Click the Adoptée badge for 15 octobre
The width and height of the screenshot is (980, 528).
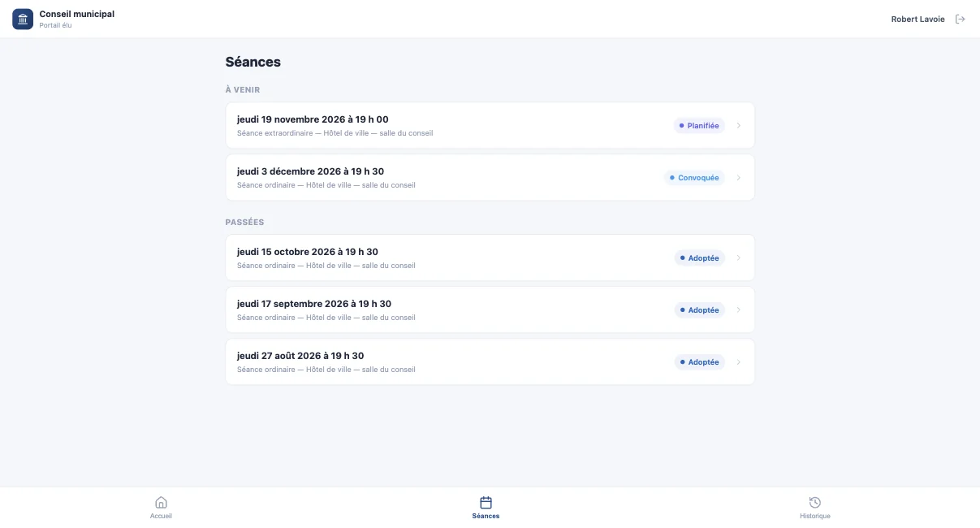[x=699, y=258]
